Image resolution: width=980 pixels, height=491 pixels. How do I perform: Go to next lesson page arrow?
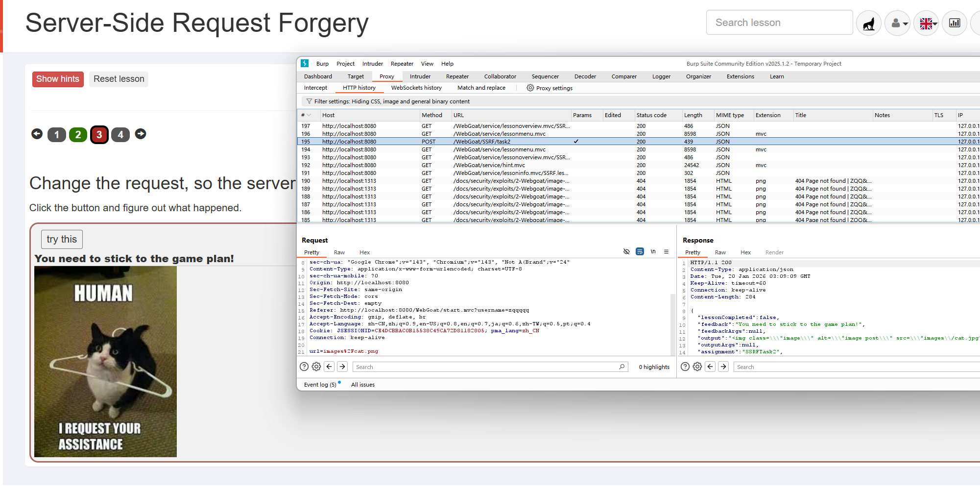point(141,134)
